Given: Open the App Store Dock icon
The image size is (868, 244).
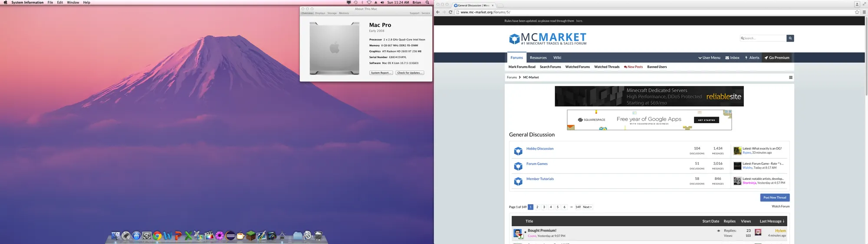Looking at the screenshot, I should tap(136, 235).
